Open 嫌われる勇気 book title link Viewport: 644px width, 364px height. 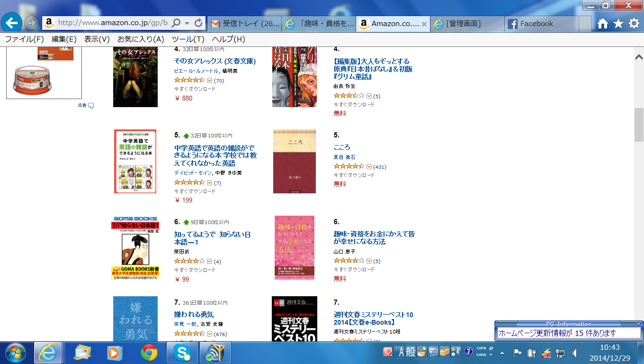[x=194, y=314]
